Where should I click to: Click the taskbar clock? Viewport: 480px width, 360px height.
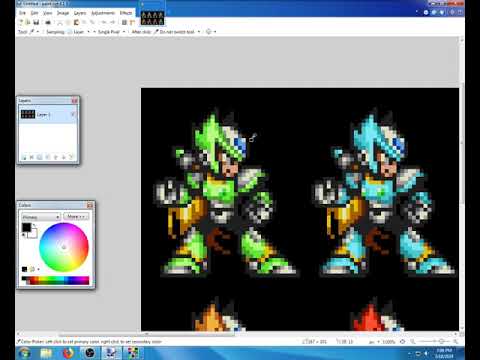coord(444,353)
